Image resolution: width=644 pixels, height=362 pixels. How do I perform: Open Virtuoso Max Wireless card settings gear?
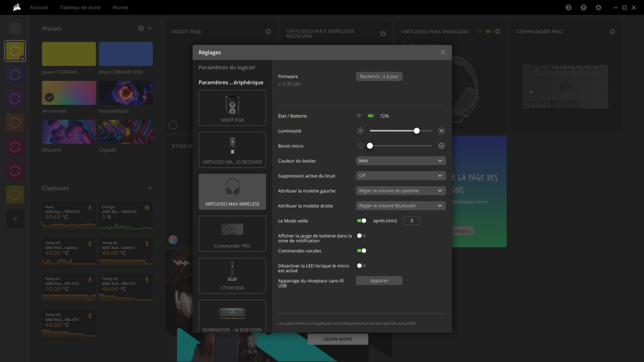(497, 31)
